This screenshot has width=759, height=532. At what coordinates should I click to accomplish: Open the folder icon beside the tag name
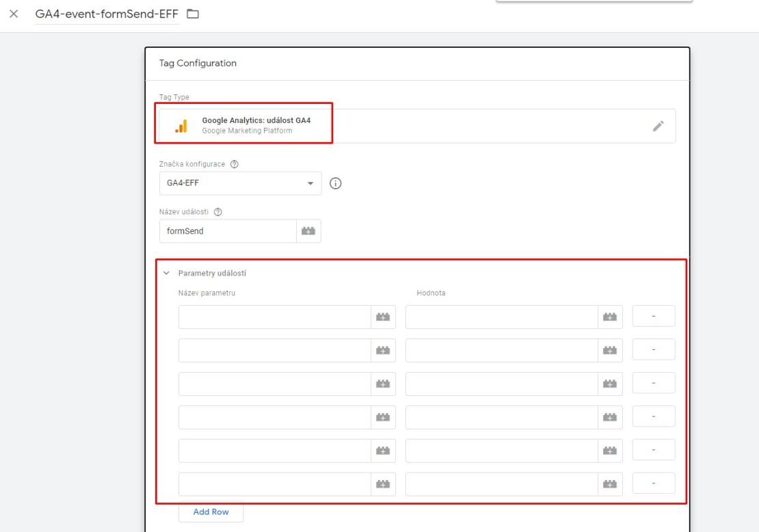tap(193, 14)
